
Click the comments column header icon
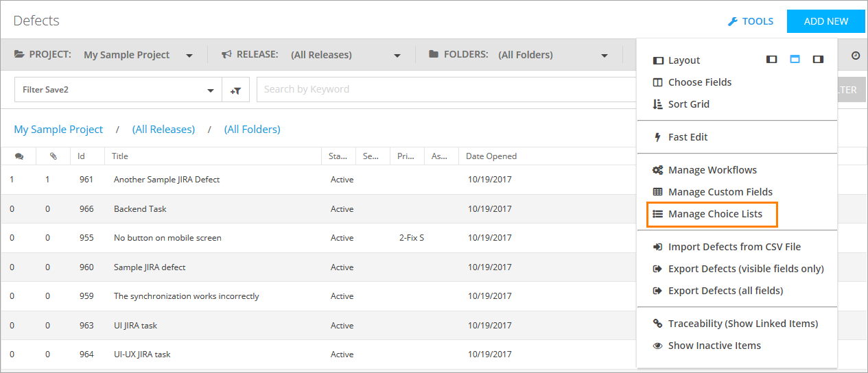[x=19, y=156]
